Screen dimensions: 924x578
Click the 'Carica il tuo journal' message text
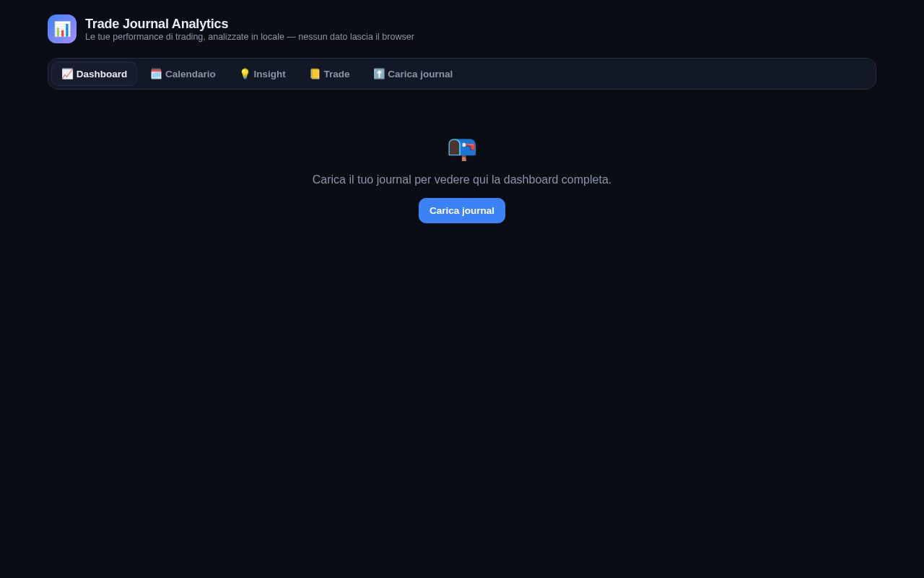(x=462, y=180)
